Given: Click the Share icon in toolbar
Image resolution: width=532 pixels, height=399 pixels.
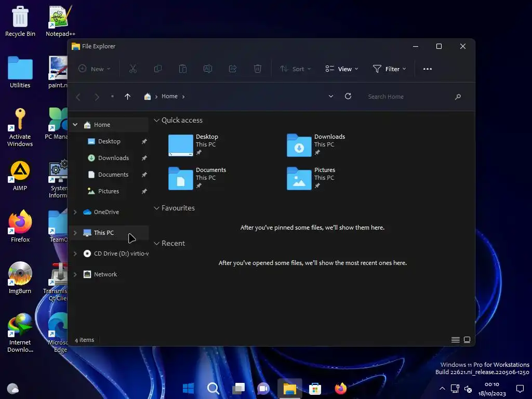Looking at the screenshot, I should pyautogui.click(x=233, y=69).
